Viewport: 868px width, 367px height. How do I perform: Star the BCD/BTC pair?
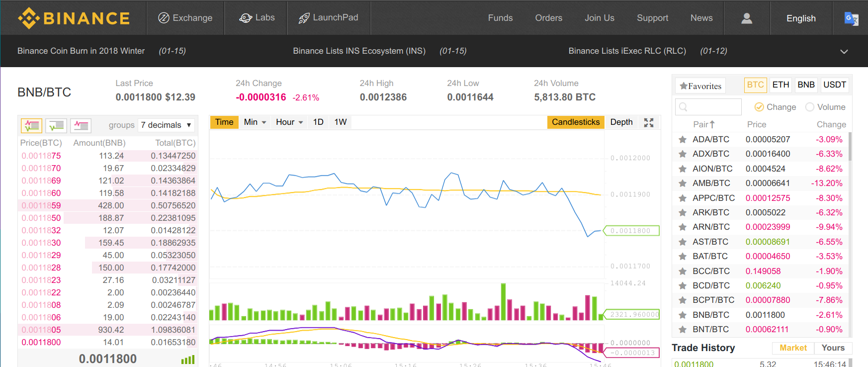coord(683,286)
